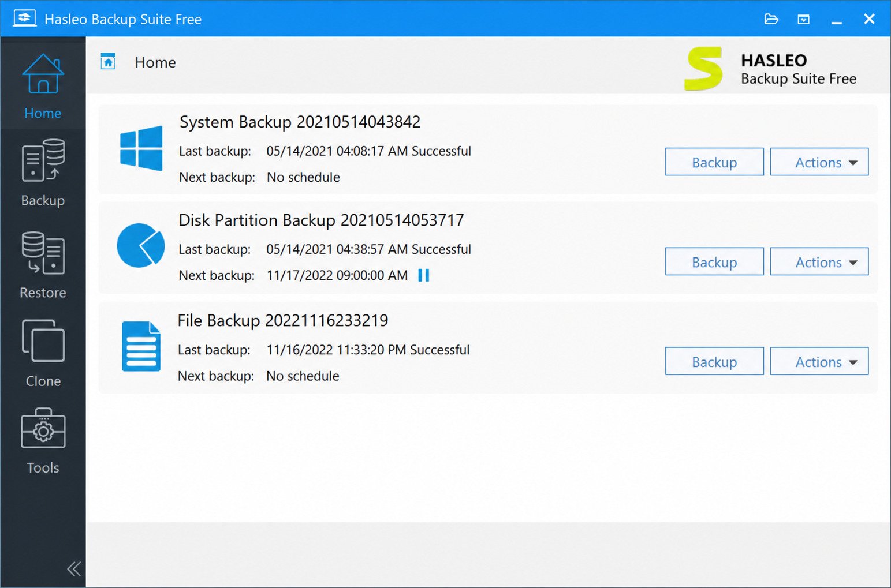Image resolution: width=891 pixels, height=588 pixels.
Task: Expand Actions dropdown for File Backup
Action: (x=819, y=362)
